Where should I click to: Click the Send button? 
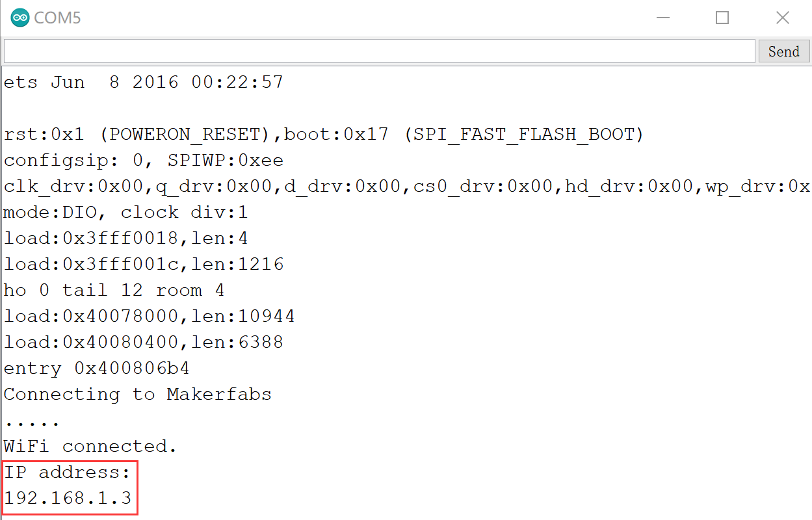[783, 51]
